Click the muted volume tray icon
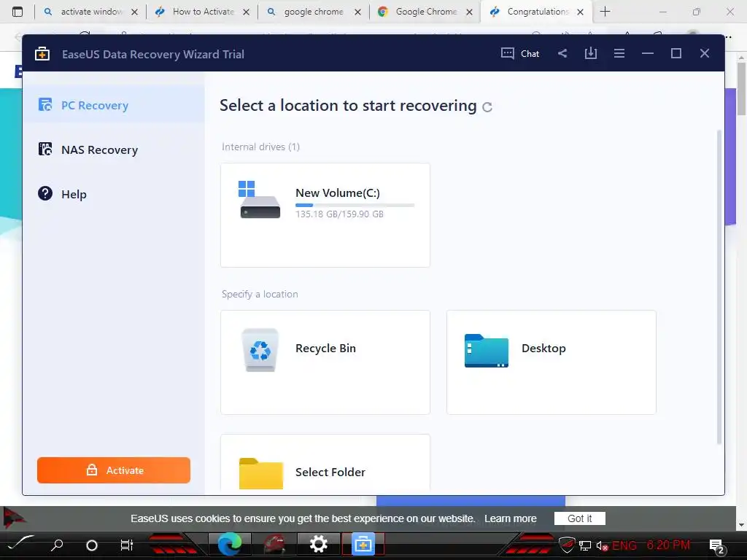The width and height of the screenshot is (747, 560). click(x=602, y=545)
